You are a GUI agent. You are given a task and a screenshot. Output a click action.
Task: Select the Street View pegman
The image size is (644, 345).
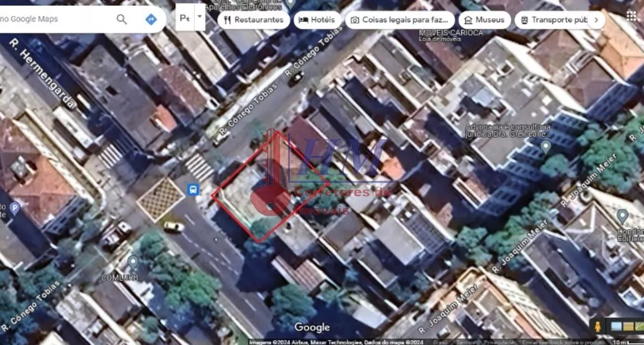[x=598, y=326]
